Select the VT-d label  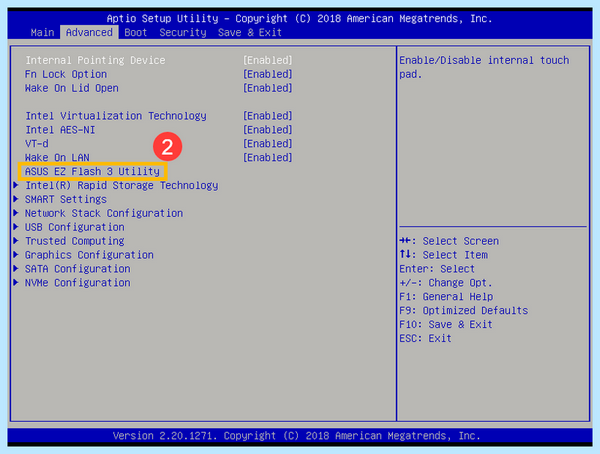[x=37, y=144]
